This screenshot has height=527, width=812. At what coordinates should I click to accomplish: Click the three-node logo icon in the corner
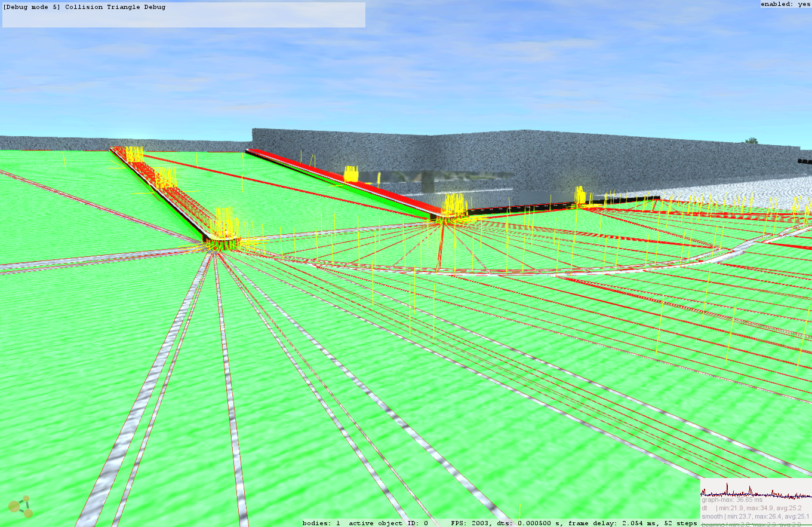click(x=20, y=507)
